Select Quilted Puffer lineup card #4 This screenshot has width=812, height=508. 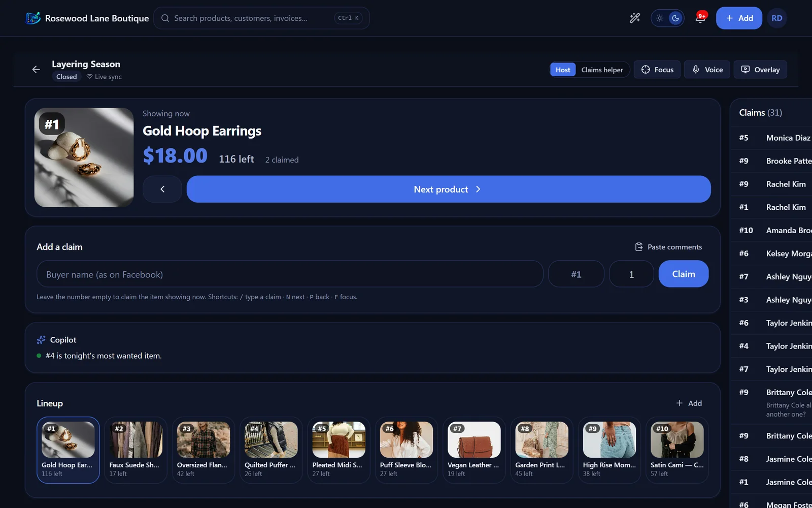point(271,450)
